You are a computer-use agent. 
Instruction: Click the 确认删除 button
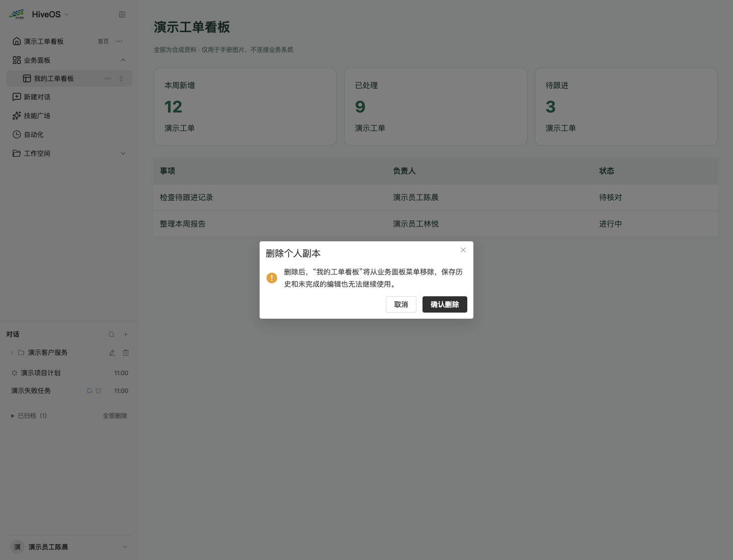click(445, 304)
